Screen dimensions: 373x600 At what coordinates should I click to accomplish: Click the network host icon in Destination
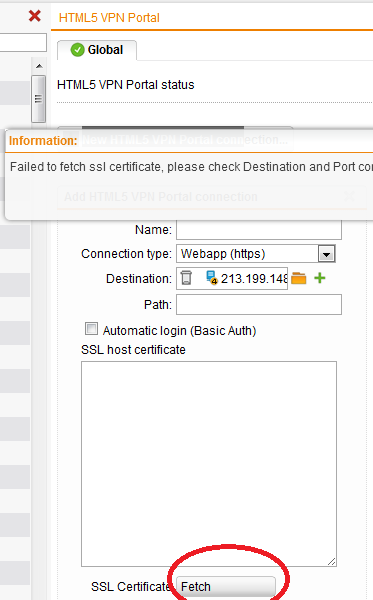coord(212,277)
